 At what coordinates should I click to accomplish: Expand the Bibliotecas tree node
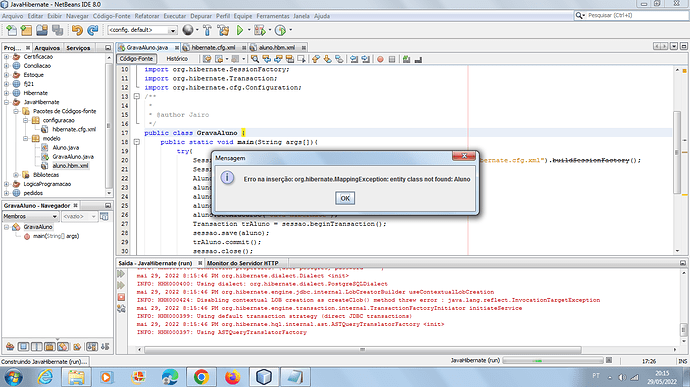16,175
